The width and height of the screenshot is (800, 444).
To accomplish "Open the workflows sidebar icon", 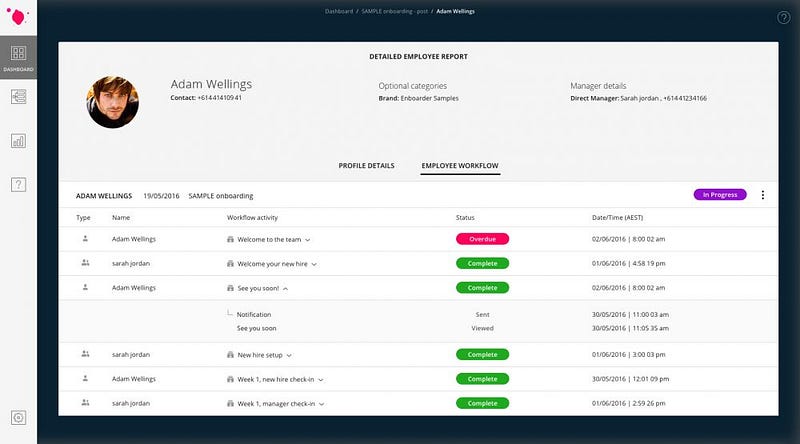I will click(18, 96).
